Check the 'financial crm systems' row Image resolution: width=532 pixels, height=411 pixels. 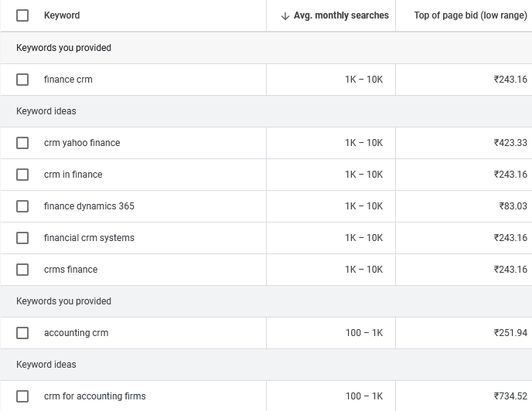(x=22, y=238)
